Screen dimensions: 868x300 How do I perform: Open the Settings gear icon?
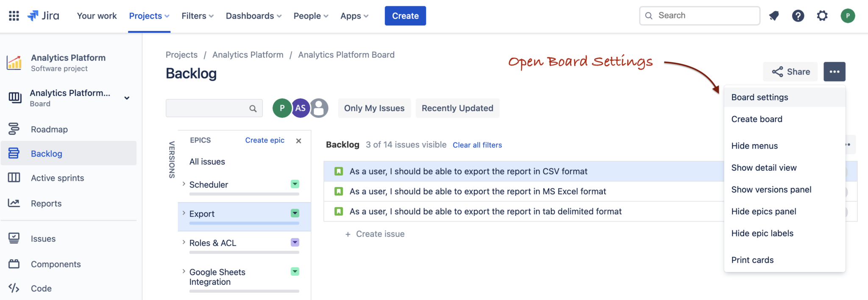point(822,16)
